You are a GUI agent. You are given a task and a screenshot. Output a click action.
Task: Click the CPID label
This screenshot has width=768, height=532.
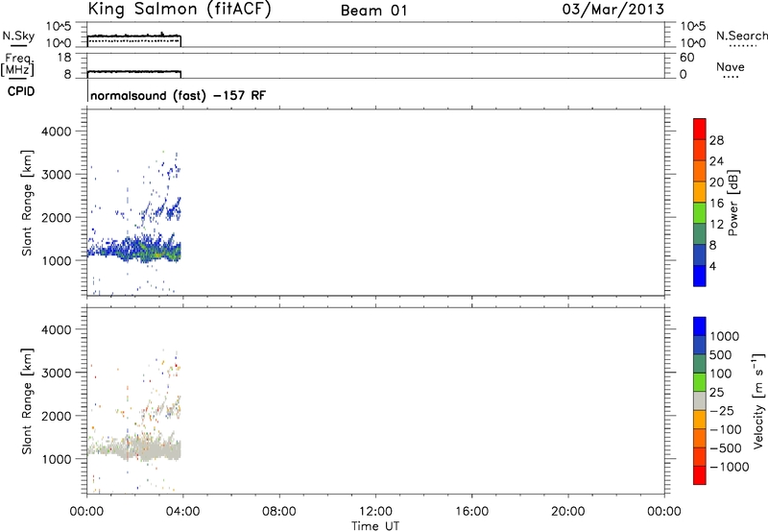(x=21, y=91)
